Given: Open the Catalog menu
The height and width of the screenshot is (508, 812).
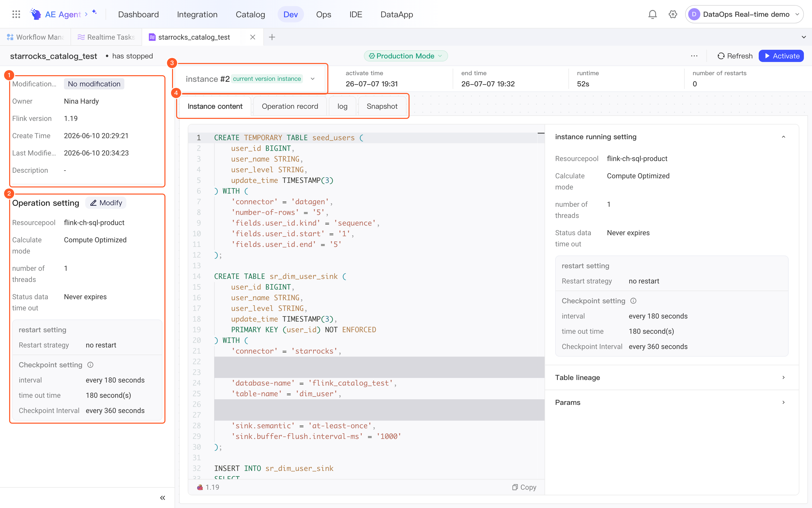Looking at the screenshot, I should (250, 14).
